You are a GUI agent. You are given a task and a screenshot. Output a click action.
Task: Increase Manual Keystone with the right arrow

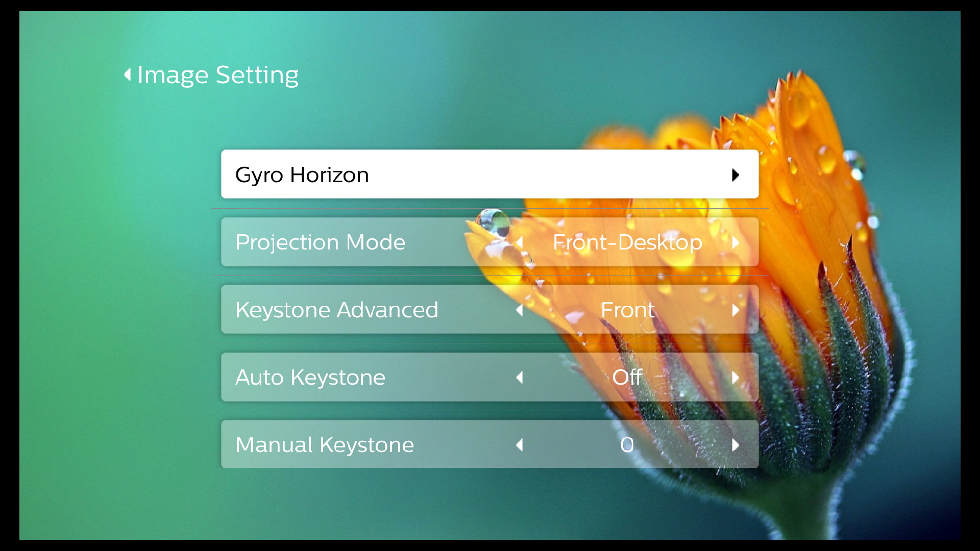tap(736, 445)
